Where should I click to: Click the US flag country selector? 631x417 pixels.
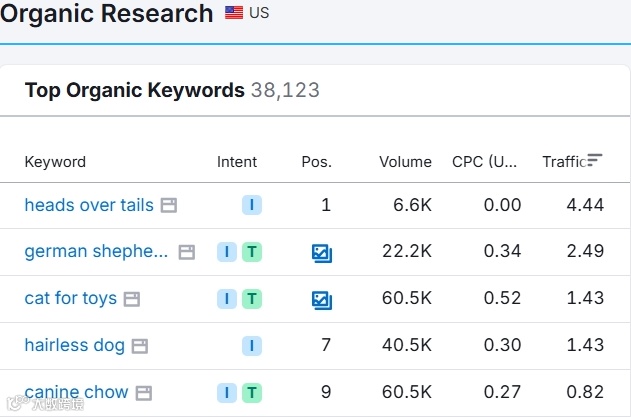(234, 13)
